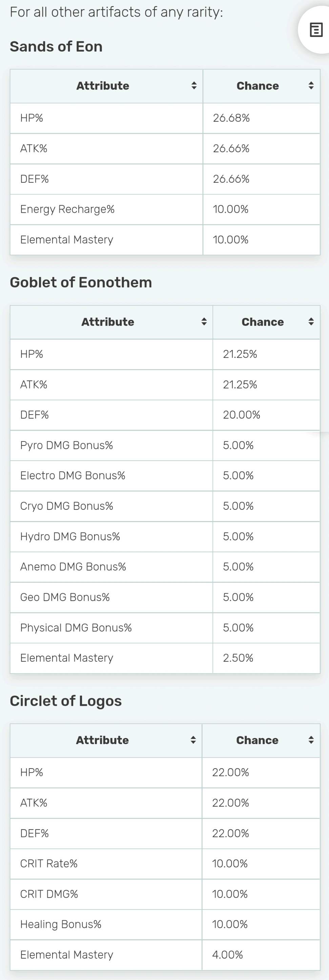Click the Goblet of Eonothem section heading
Screen dimensions: 329x980
(x=81, y=282)
